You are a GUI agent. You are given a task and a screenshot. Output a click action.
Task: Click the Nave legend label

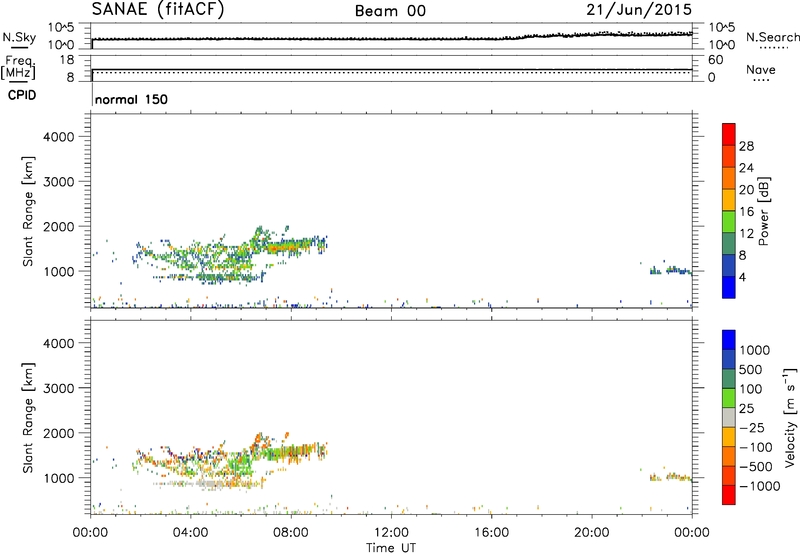coord(761,69)
